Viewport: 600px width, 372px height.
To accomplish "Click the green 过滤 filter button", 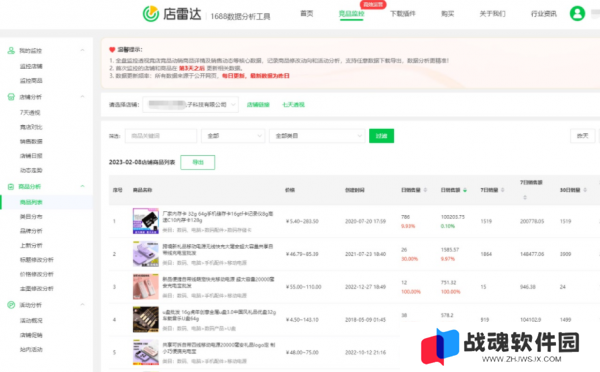I will (x=382, y=136).
